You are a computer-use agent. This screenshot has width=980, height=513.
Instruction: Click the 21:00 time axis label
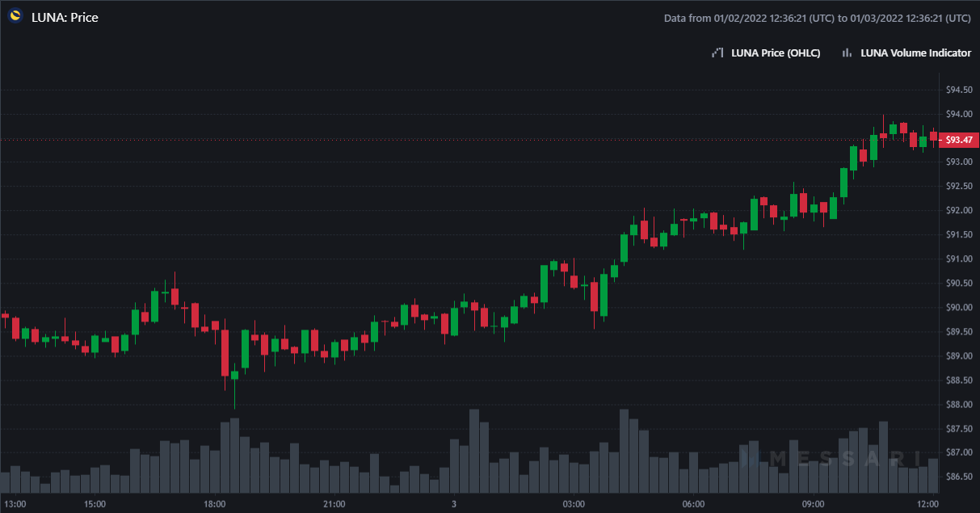(334, 504)
